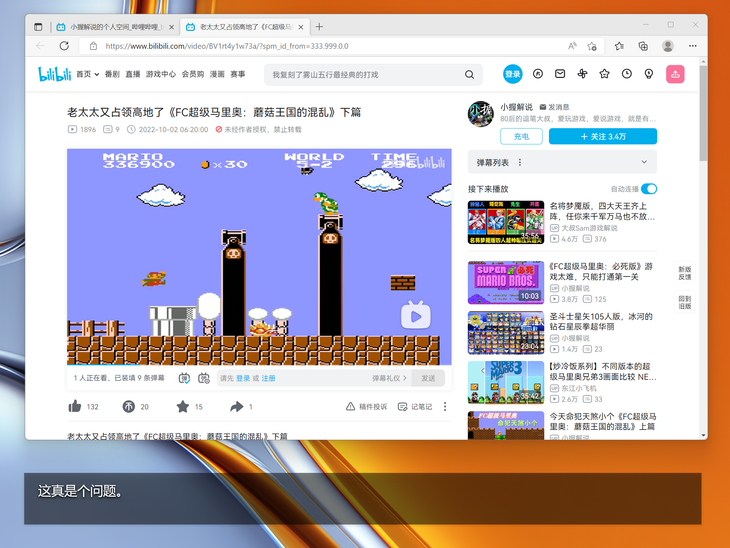The width and height of the screenshot is (730, 548).
Task: Toggle the 自动连播 autoplay switch
Action: pyautogui.click(x=649, y=189)
